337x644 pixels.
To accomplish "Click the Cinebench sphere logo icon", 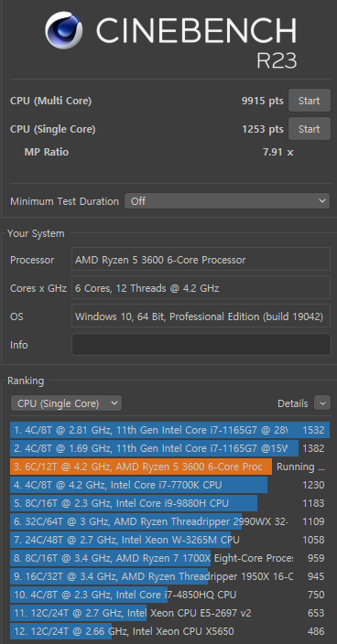I will [64, 30].
